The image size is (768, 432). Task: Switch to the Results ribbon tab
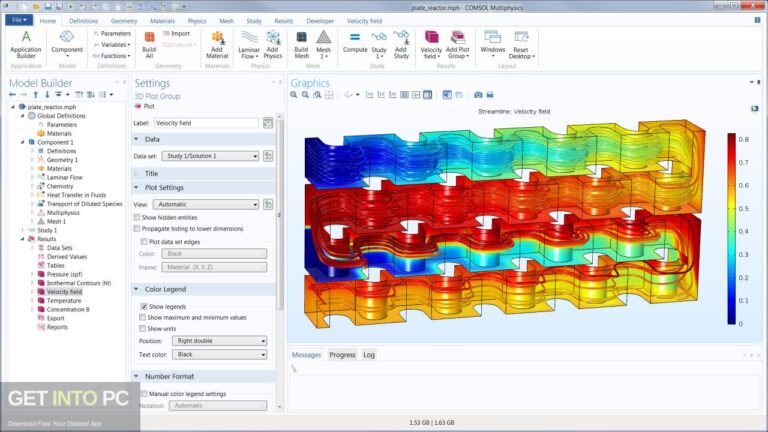click(284, 21)
